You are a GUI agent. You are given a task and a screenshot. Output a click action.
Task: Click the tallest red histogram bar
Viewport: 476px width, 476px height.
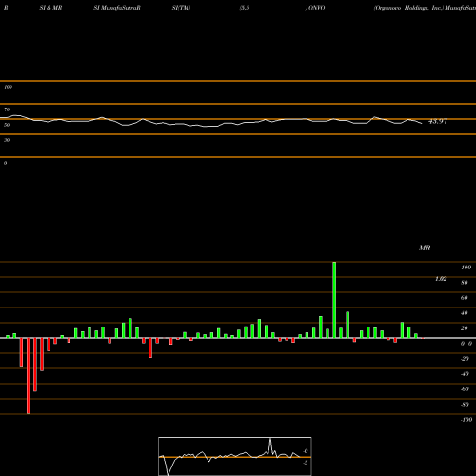point(29,376)
